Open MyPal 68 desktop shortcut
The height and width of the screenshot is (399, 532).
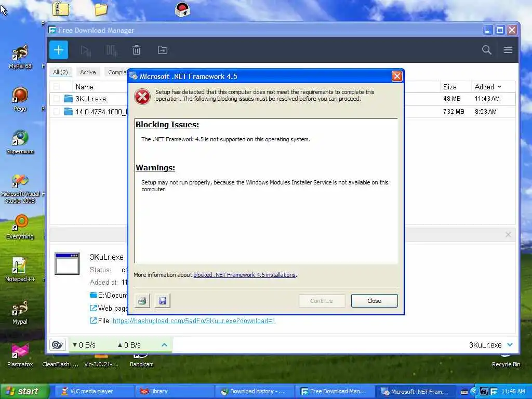pos(20,57)
